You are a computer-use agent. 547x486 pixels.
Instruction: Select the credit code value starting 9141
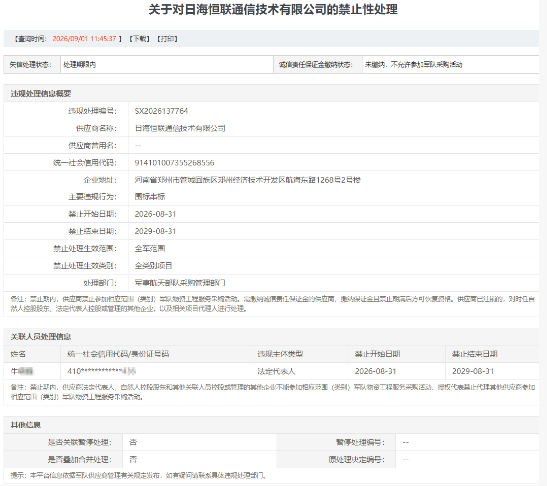[x=174, y=163]
